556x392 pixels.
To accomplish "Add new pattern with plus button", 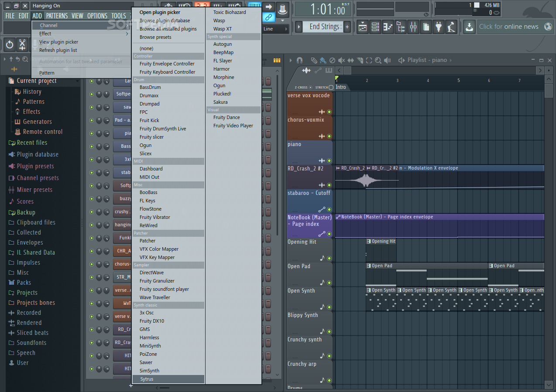I will (347, 27).
